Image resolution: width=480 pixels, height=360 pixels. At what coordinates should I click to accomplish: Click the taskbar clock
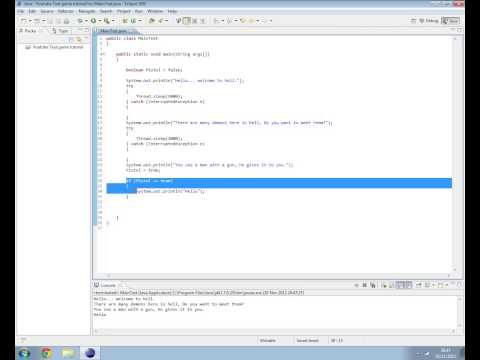click(x=446, y=353)
